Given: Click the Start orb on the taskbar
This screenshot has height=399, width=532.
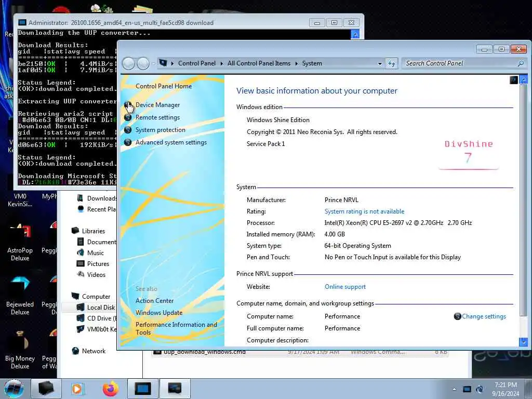Looking at the screenshot, I should [x=14, y=389].
